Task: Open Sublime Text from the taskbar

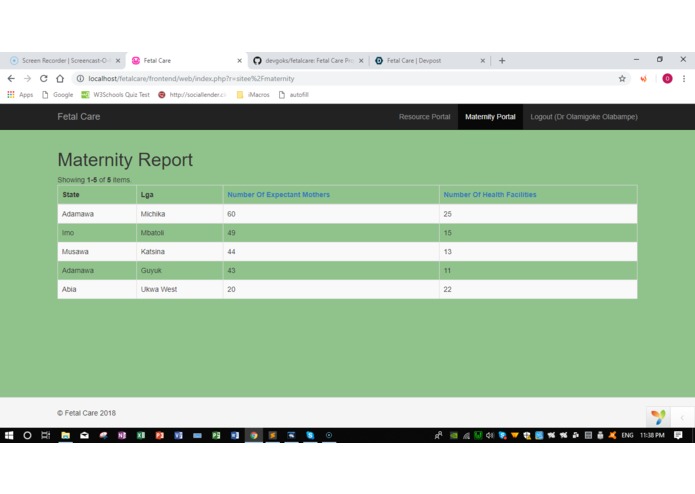Action: [x=272, y=435]
